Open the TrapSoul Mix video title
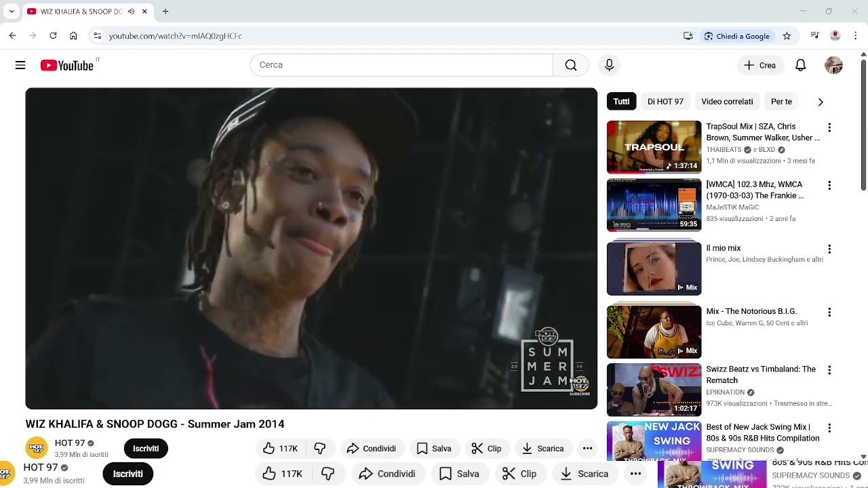 [763, 132]
